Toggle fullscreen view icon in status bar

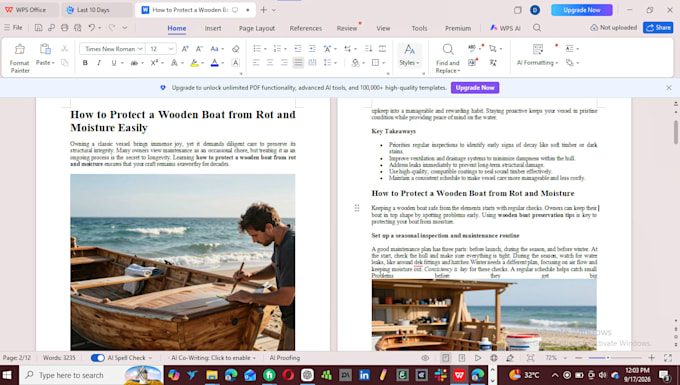(668, 358)
